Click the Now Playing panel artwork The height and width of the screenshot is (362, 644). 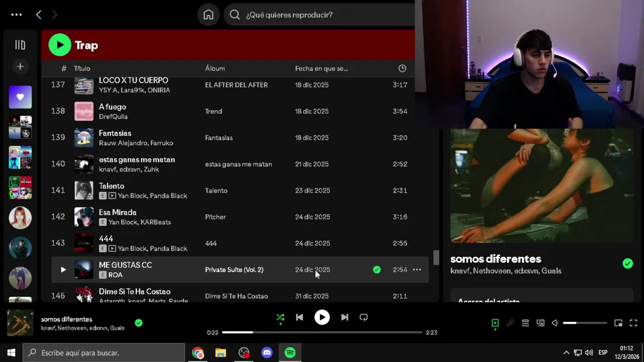(542, 186)
